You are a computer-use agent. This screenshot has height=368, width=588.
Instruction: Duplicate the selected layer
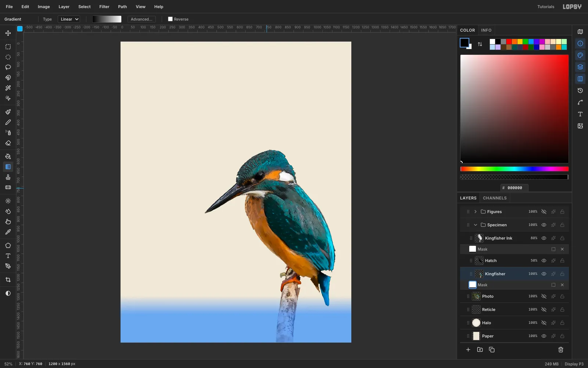(x=492, y=350)
